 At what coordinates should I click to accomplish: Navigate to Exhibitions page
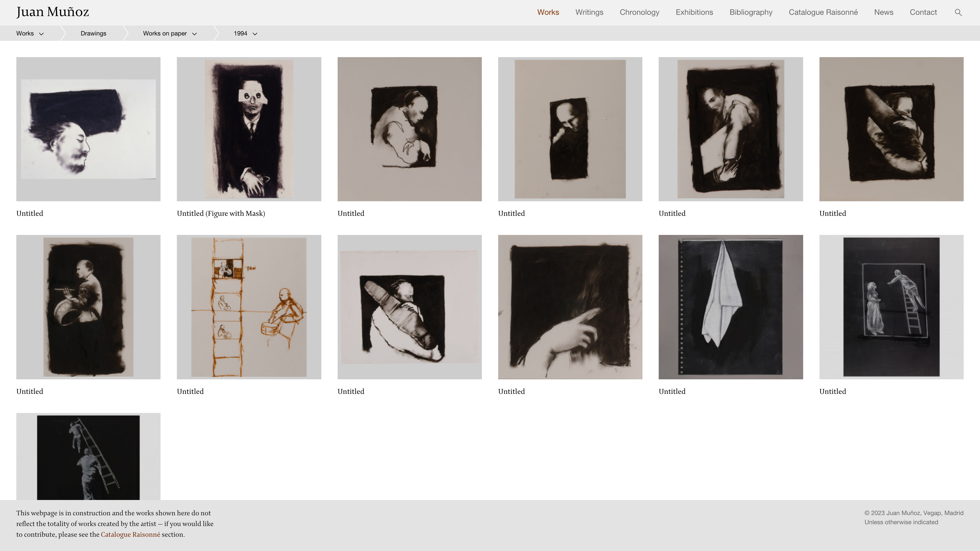(x=694, y=12)
